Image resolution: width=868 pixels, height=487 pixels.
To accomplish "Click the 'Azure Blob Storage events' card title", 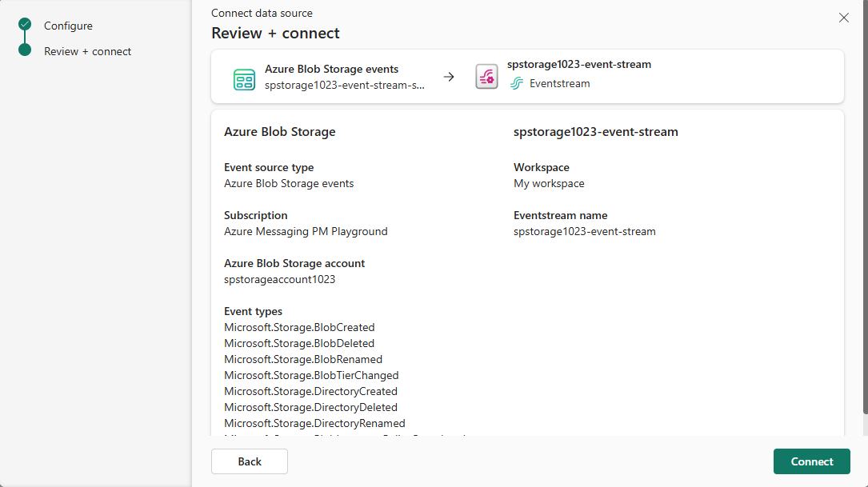I will (x=331, y=69).
